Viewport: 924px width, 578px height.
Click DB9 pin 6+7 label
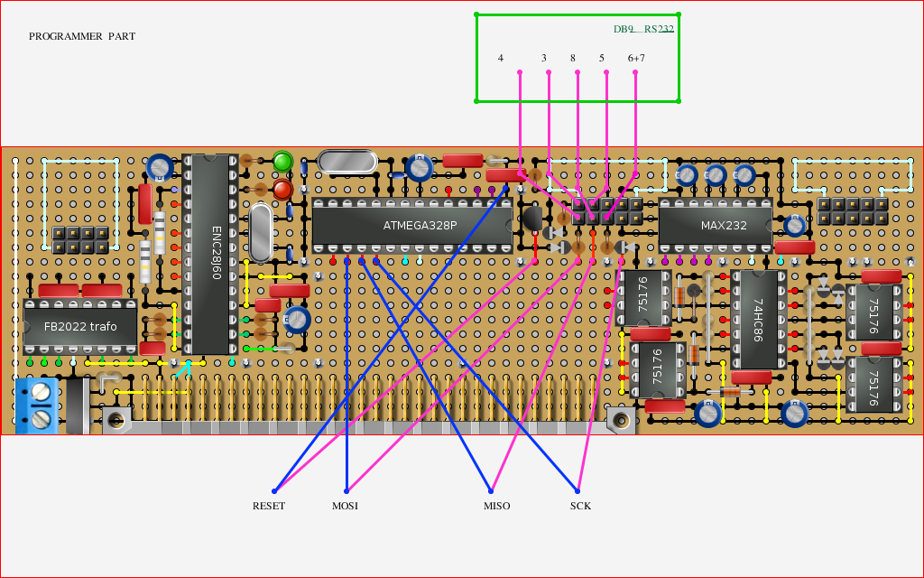pos(636,58)
